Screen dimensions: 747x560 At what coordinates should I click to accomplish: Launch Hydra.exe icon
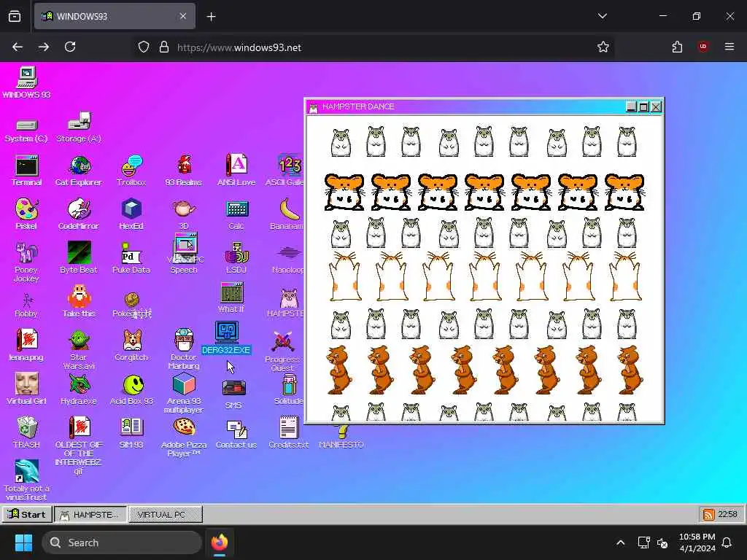(79, 389)
